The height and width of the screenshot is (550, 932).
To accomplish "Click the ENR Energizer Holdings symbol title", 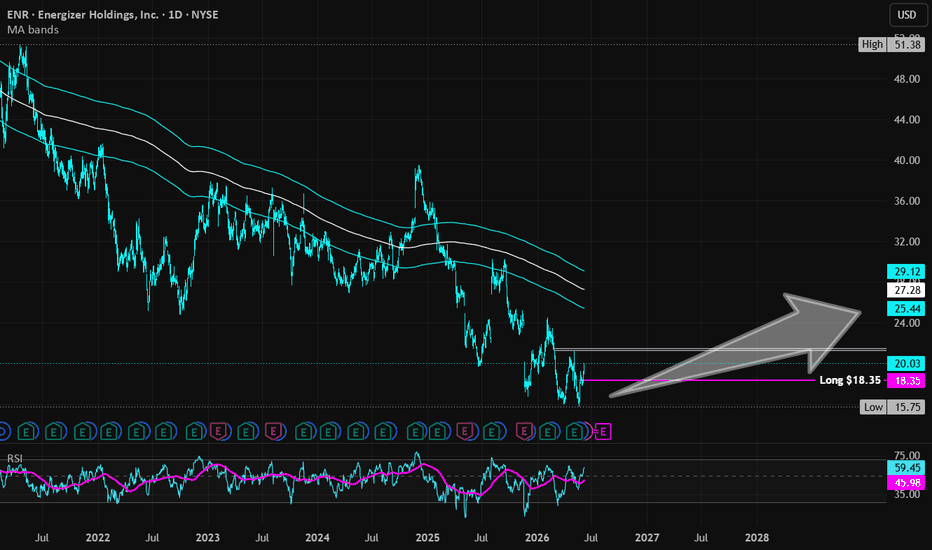I will 113,14.
